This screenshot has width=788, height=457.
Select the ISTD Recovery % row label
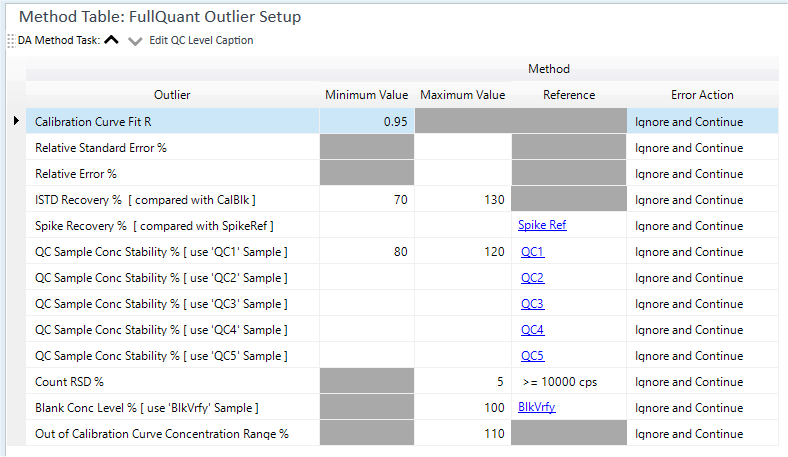click(x=145, y=200)
